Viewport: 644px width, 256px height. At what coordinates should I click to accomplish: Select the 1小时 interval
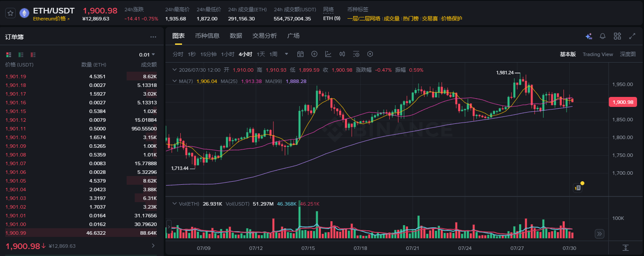[x=228, y=54]
